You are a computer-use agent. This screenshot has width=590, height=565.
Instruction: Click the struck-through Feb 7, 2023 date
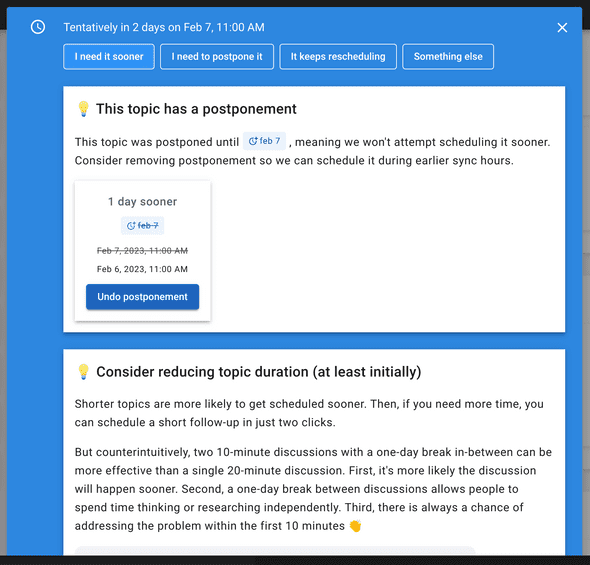pos(142,251)
